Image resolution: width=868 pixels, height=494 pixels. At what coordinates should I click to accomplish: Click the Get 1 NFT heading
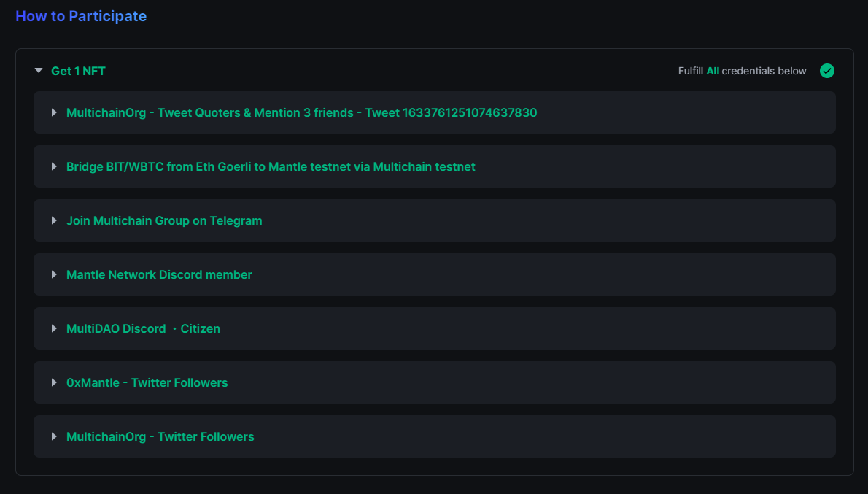click(x=78, y=71)
